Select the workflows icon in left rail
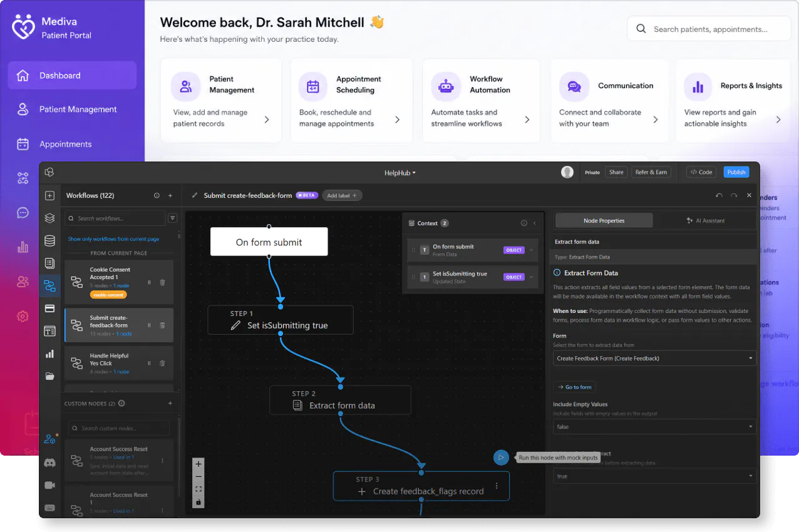 pyautogui.click(x=49, y=286)
